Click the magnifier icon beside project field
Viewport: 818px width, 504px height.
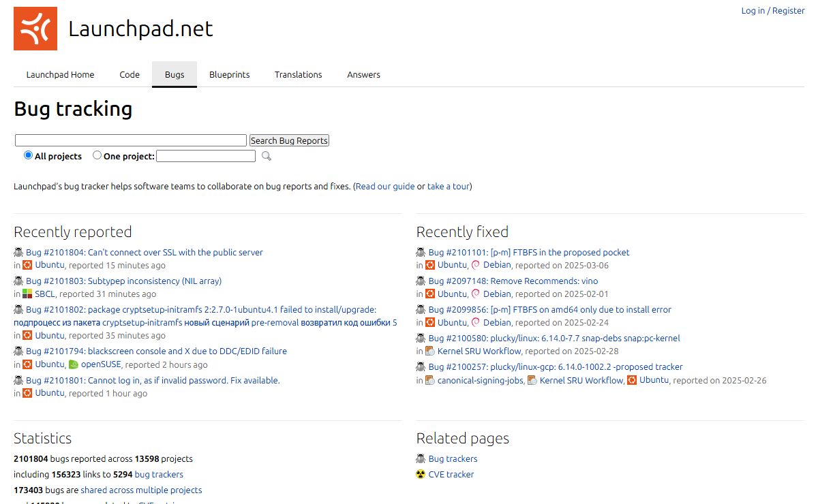click(x=267, y=156)
